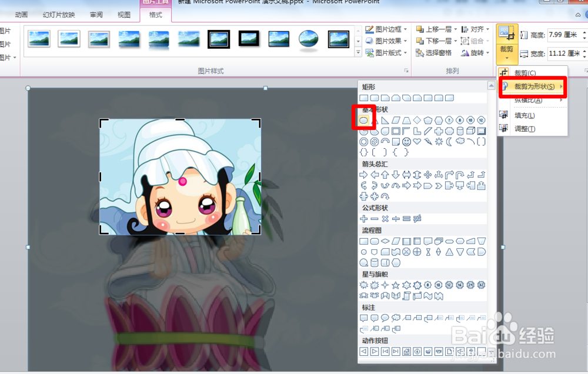Viewport: 588px width, 374px height.
Task: Expand the picture styles gallery
Action: pyautogui.click(x=358, y=53)
